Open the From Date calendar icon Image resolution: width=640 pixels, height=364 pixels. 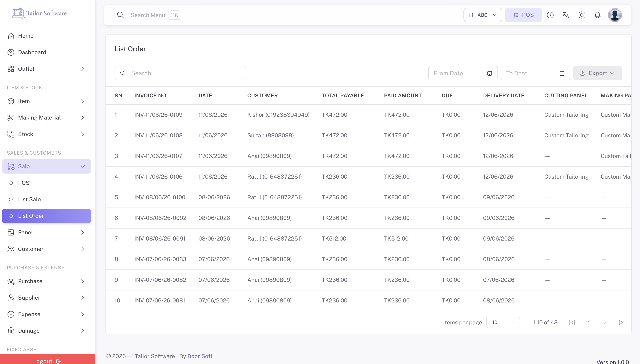[x=490, y=73]
